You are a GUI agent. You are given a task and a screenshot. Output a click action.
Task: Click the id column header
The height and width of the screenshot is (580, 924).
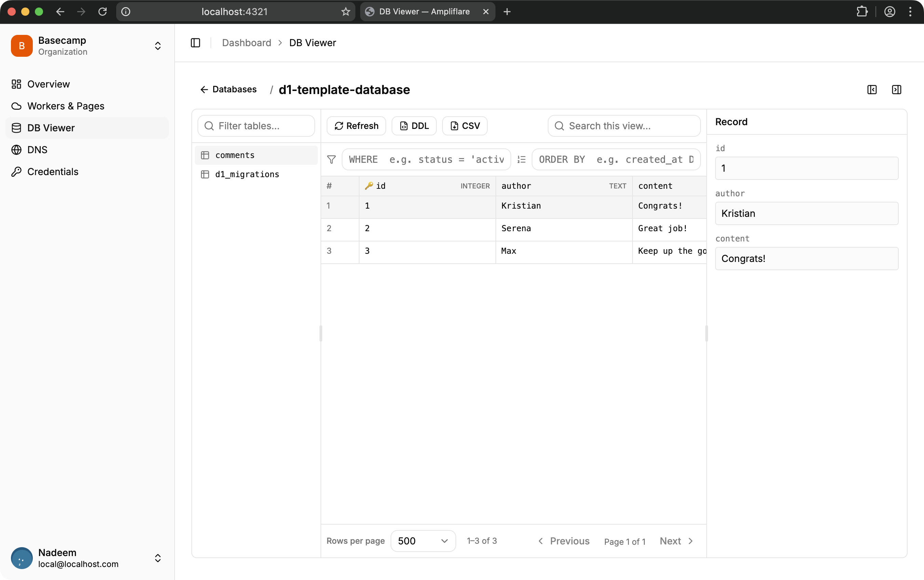[x=427, y=186]
